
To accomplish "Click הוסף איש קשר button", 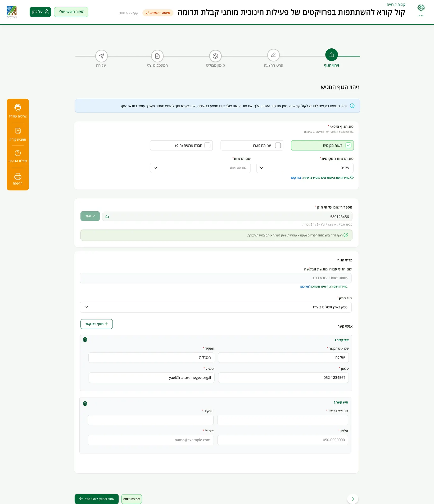I will pos(97,324).
